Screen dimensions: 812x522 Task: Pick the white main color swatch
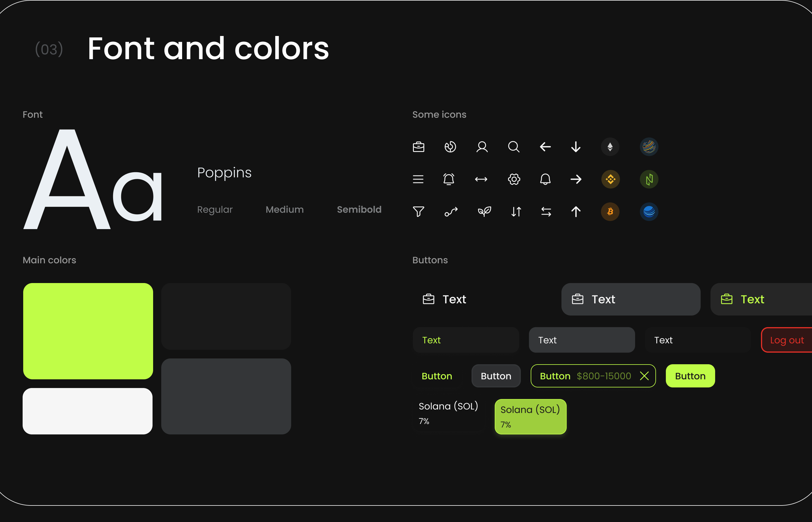pos(88,411)
